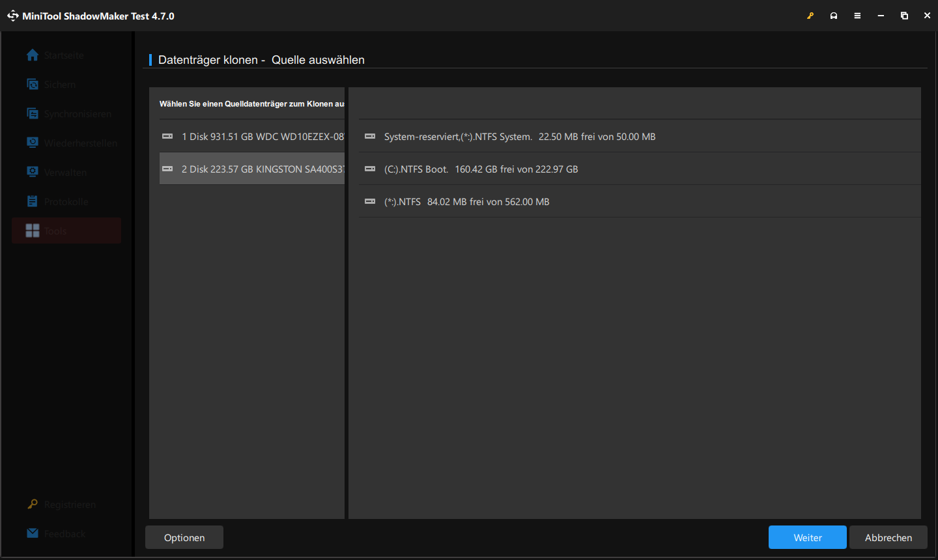
Task: Click the Startseite home icon
Action: tap(33, 55)
